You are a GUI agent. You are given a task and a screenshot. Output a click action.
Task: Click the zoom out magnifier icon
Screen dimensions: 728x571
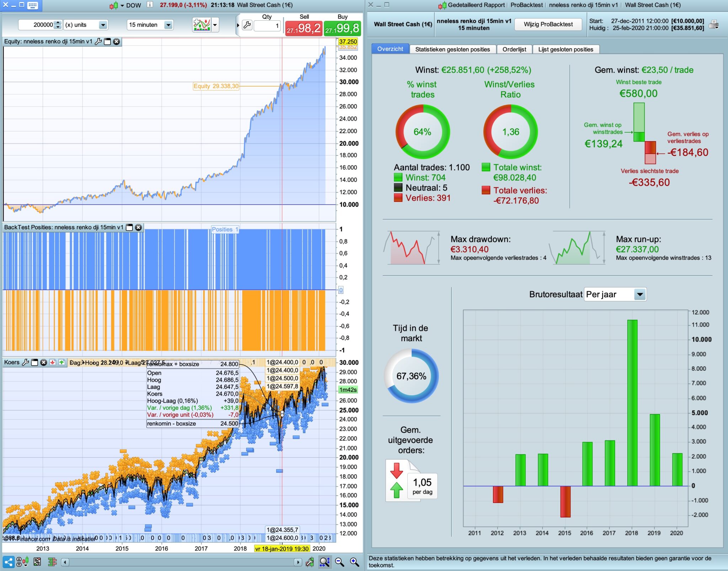pyautogui.click(x=340, y=562)
